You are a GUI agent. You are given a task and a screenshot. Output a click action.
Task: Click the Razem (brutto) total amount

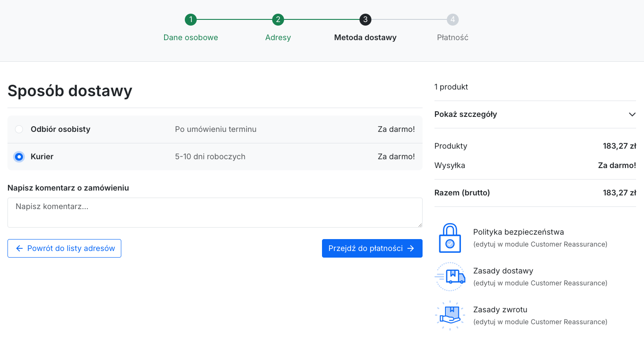tap(619, 193)
